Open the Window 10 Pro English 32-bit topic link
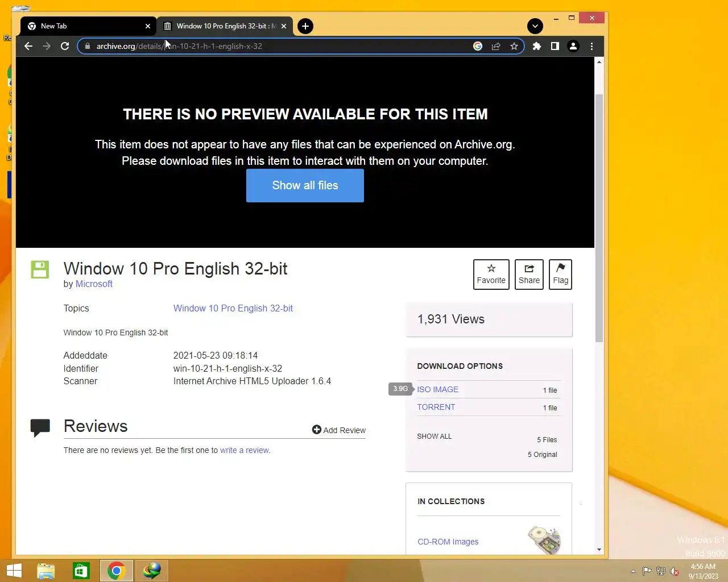Screen dimensions: 728x582 point(233,308)
